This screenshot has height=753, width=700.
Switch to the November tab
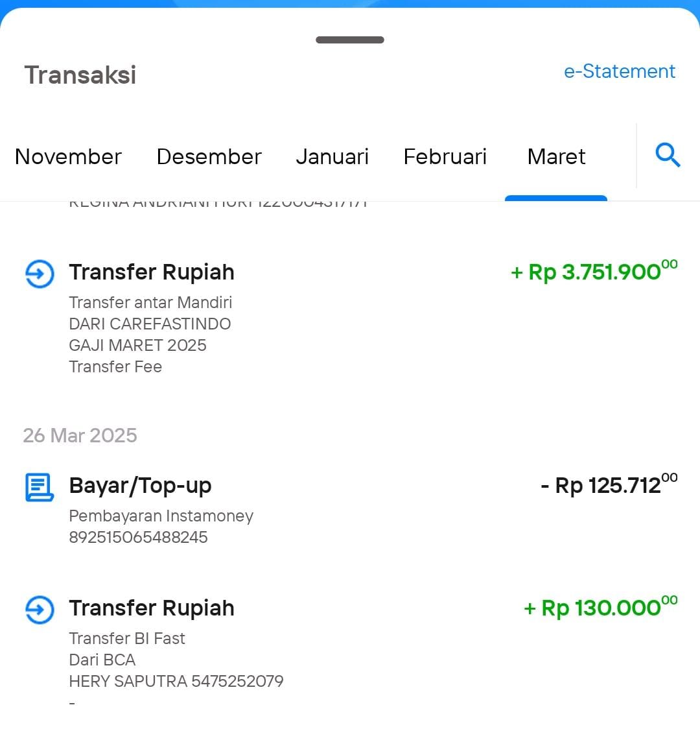tap(68, 156)
